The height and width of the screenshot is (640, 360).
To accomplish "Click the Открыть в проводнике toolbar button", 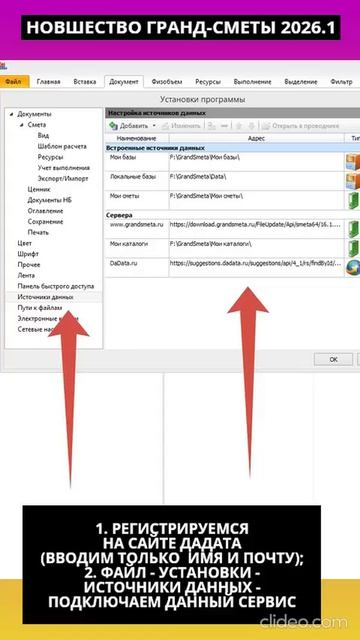I will [x=301, y=126].
